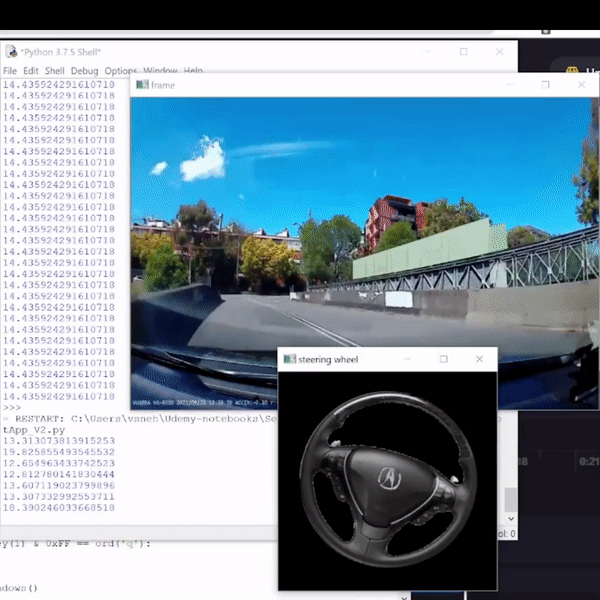The width and height of the screenshot is (600, 600).
Task: Open the File menu in Python Shell
Action: tap(10, 71)
